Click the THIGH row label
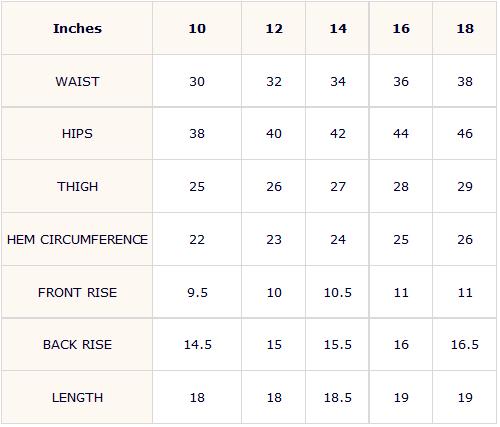The height and width of the screenshot is (427, 500). click(x=77, y=187)
